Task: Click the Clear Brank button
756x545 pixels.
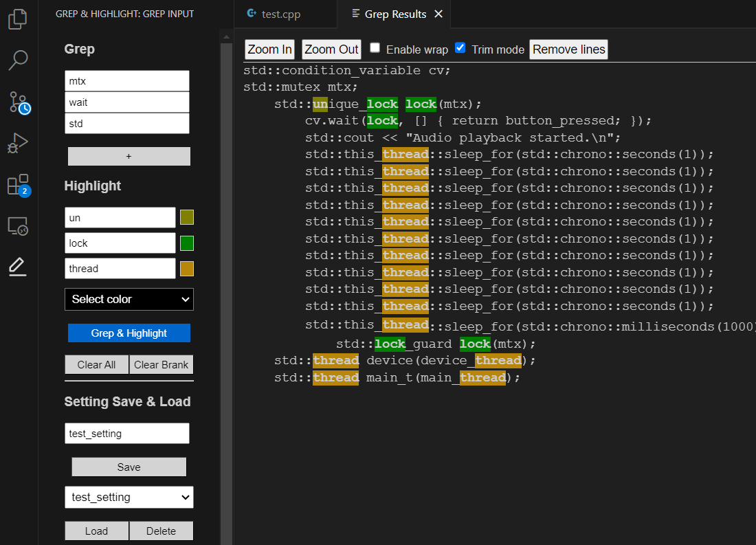Action: pyautogui.click(x=161, y=365)
